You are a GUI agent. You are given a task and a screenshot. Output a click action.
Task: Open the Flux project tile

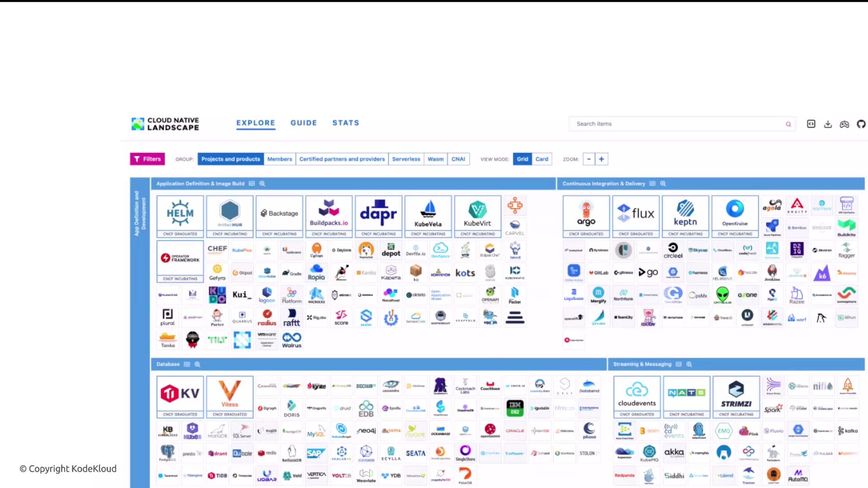click(x=636, y=216)
